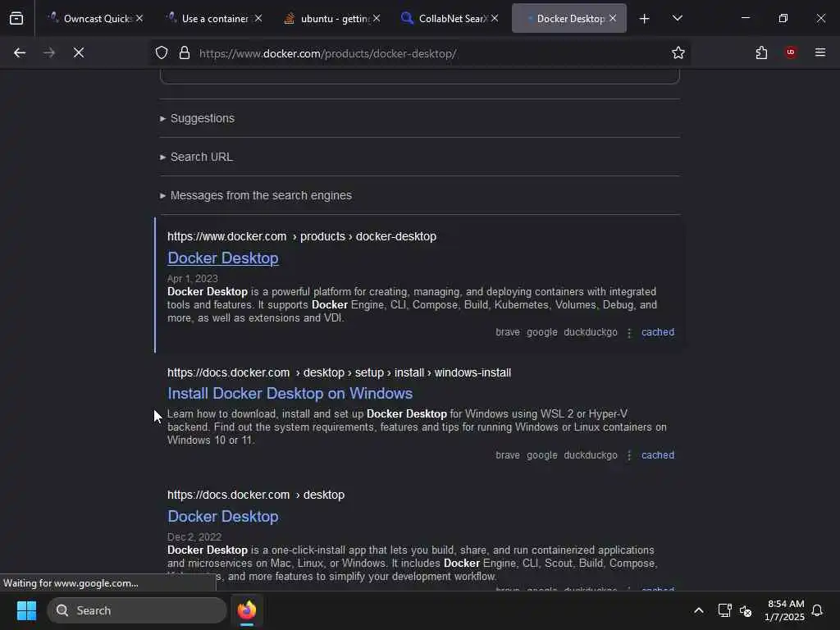Image resolution: width=840 pixels, height=630 pixels.
Task: Close the Use a container tab
Action: pyautogui.click(x=258, y=18)
